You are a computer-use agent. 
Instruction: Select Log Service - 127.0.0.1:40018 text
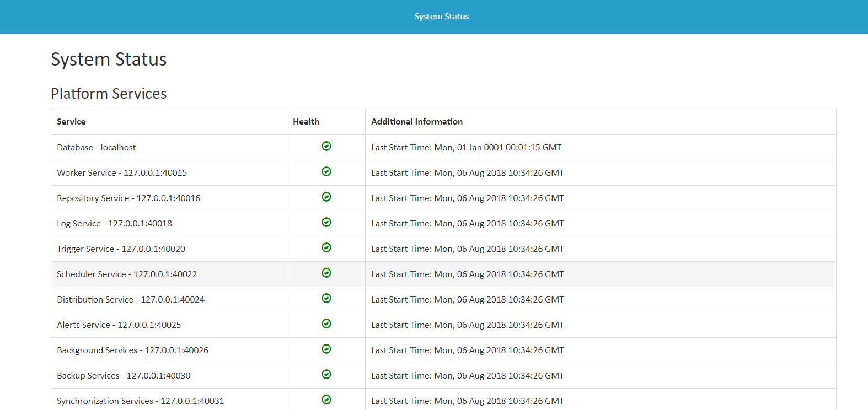(x=114, y=224)
